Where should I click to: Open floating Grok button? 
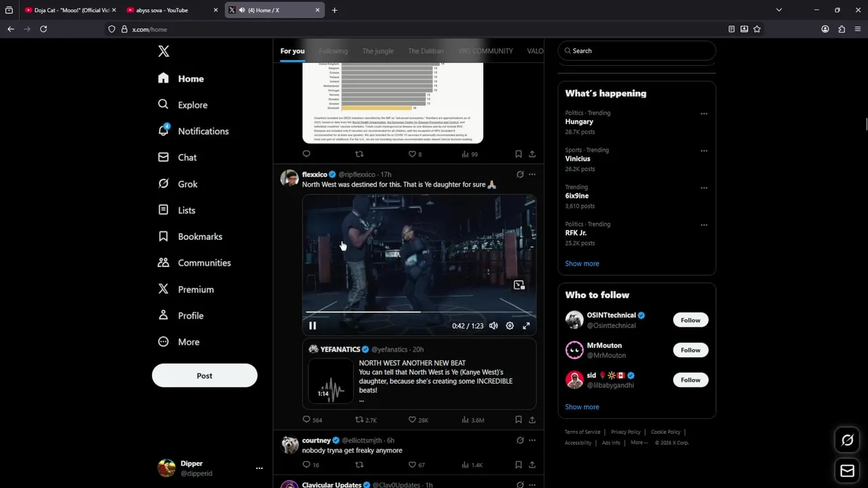pos(847,441)
